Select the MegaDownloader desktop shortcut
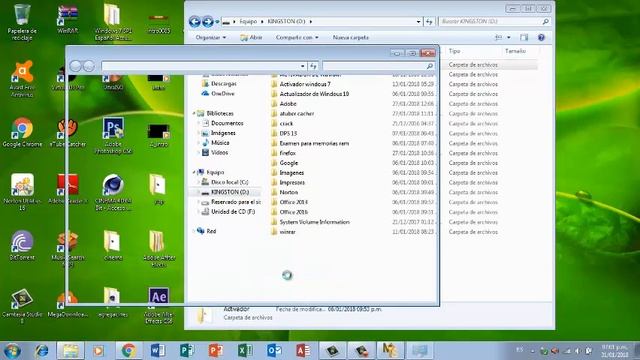The height and width of the screenshot is (360, 640). [68, 304]
